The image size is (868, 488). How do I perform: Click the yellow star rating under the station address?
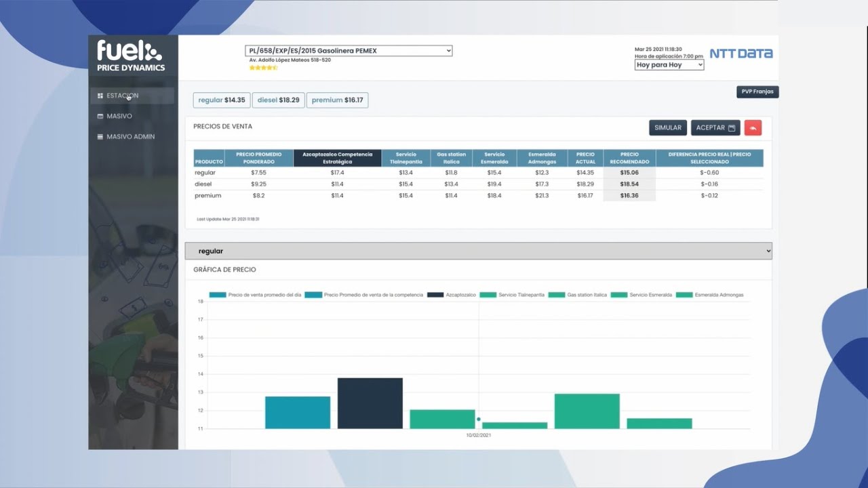(263, 68)
